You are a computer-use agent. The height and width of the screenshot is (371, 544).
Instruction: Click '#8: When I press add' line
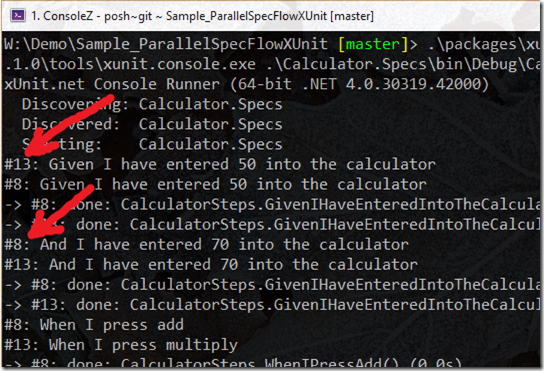click(x=94, y=325)
